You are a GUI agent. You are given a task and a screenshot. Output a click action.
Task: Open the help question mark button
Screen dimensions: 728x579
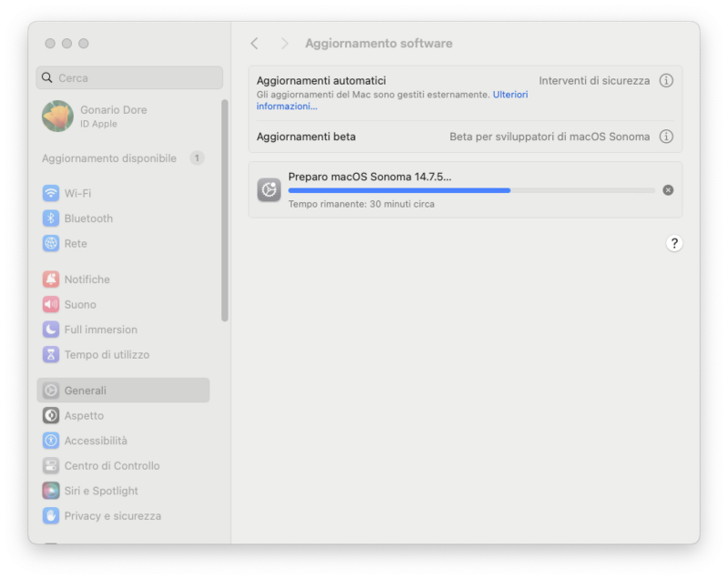pyautogui.click(x=674, y=243)
